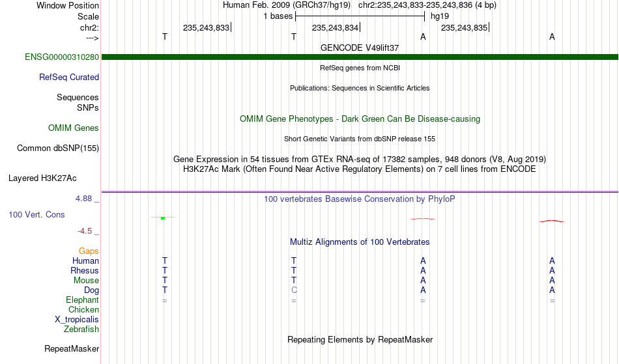
Task: Click the chr2: ruler label
Action: coord(89,27)
